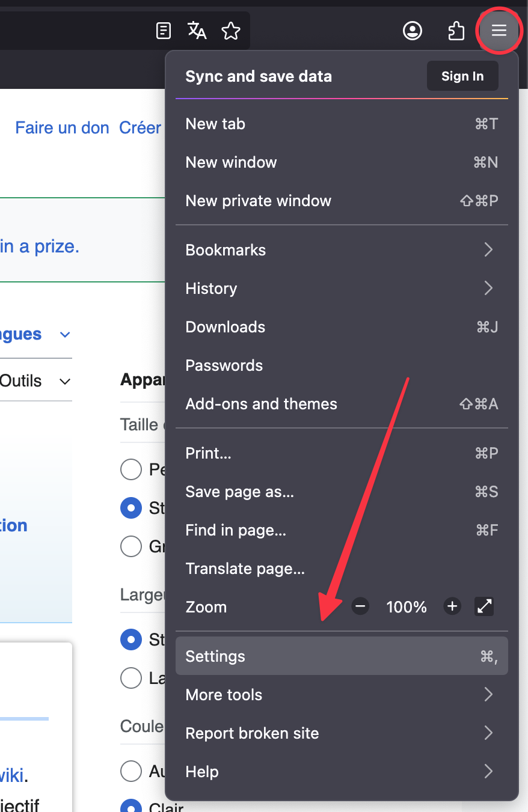
Task: Click the extensions puzzle-piece icon
Action: tap(456, 31)
